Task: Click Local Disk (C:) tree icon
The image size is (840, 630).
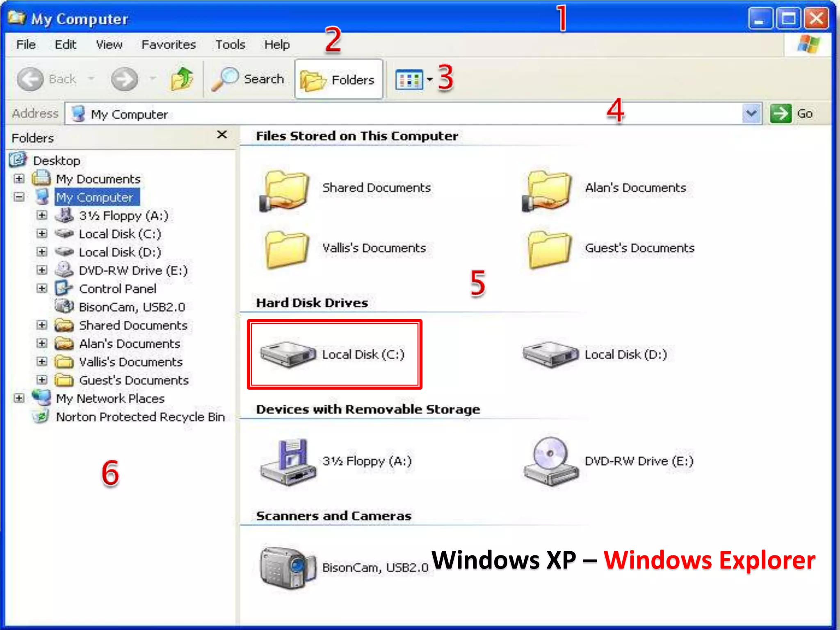Action: tap(64, 233)
